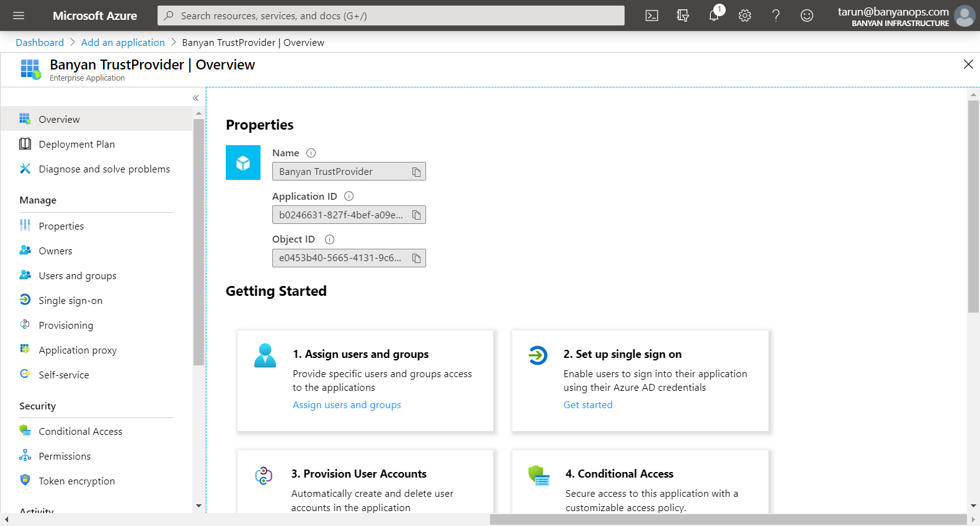Screen dimensions: 980x526
Task: Show info tooltip for Name
Action: [311, 153]
